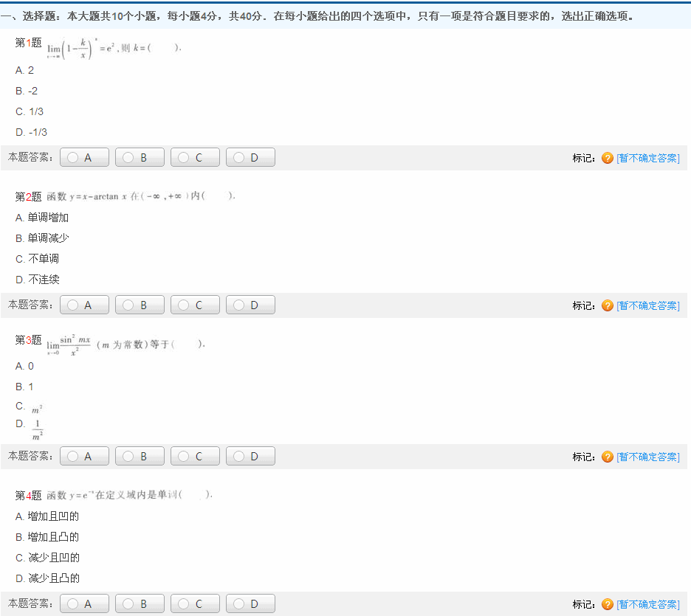Screen dimensions: 691x616
Task: Choose answer C for question 2
Action: [x=195, y=305]
